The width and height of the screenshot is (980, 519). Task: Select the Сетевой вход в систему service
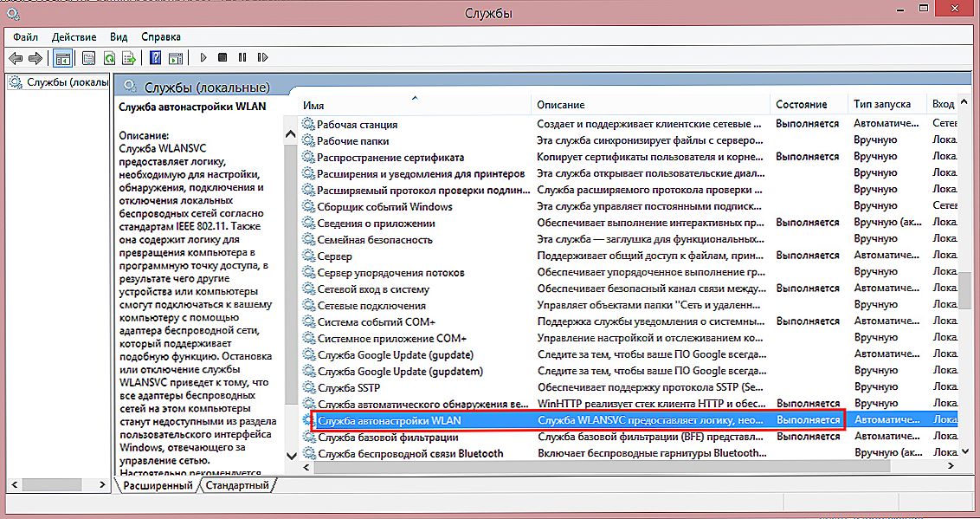pyautogui.click(x=373, y=289)
